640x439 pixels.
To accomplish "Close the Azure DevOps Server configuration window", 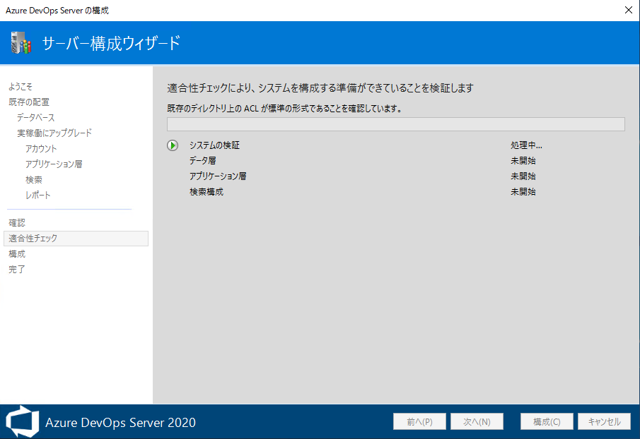I will (629, 10).
